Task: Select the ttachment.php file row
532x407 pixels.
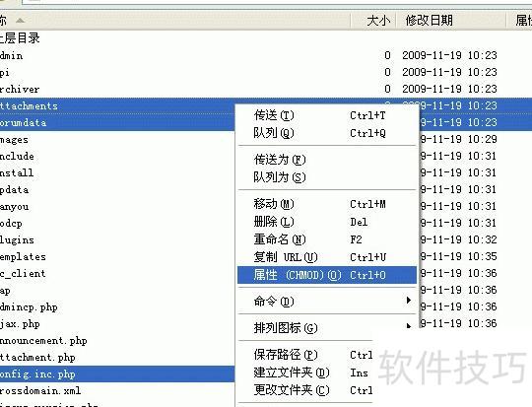Action: (117, 357)
